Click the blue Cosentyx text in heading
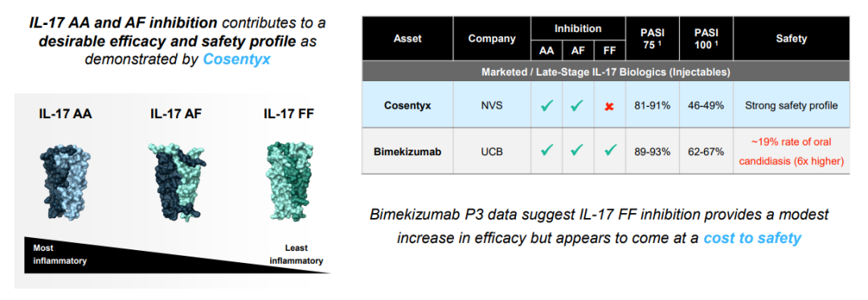 (x=237, y=60)
